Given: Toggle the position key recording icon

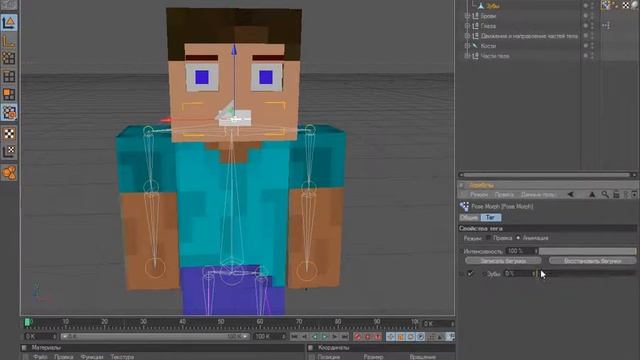Looking at the screenshot, I should pyautogui.click(x=391, y=337).
